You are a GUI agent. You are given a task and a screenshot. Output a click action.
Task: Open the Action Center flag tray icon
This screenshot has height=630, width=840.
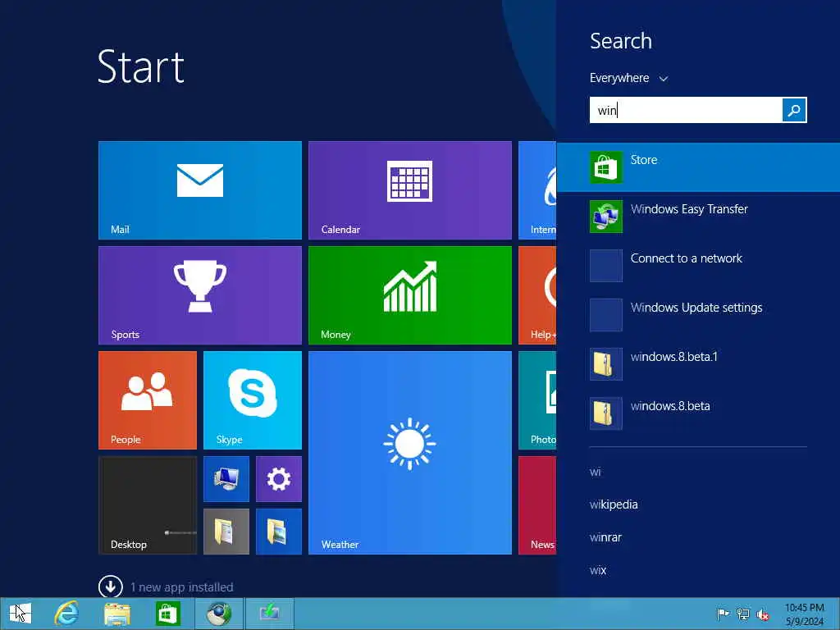click(x=723, y=614)
